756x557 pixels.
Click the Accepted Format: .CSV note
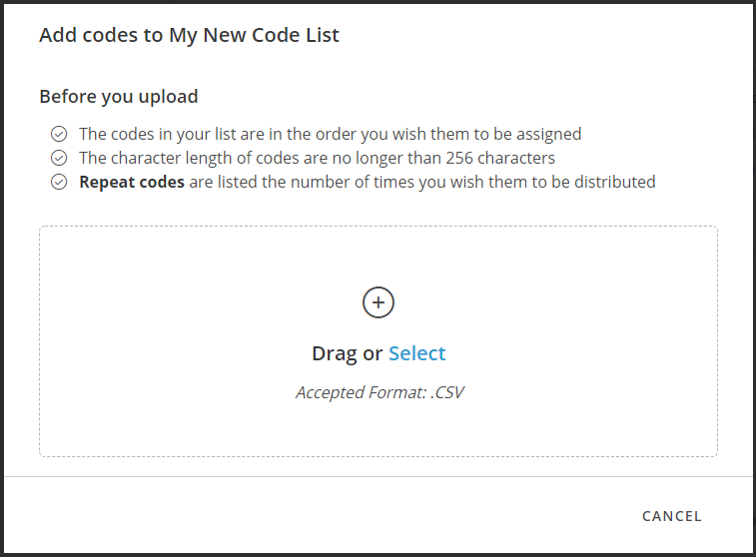(379, 392)
